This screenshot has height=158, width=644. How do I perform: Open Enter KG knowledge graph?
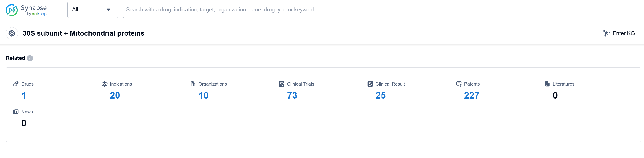[x=624, y=33]
